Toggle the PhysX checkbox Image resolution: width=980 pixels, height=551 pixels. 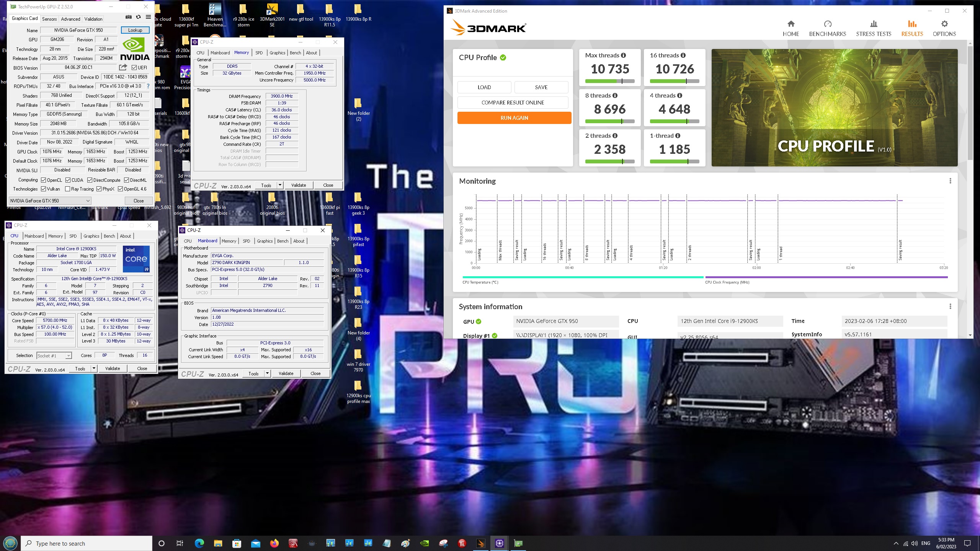(x=99, y=189)
